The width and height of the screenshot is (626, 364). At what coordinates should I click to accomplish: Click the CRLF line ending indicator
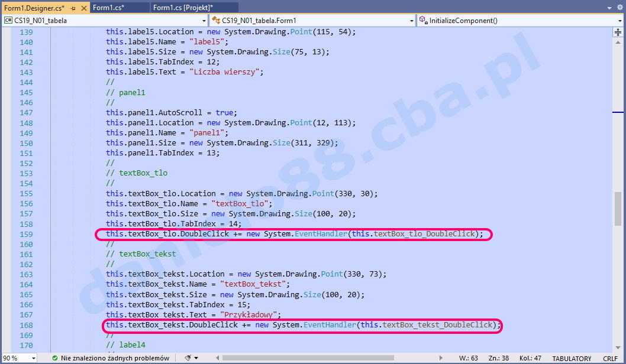(610, 359)
